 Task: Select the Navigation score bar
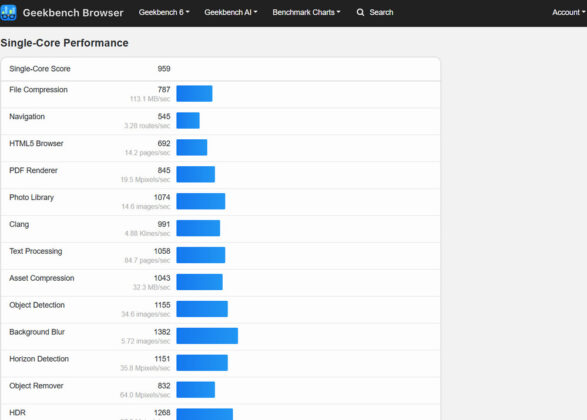point(188,121)
